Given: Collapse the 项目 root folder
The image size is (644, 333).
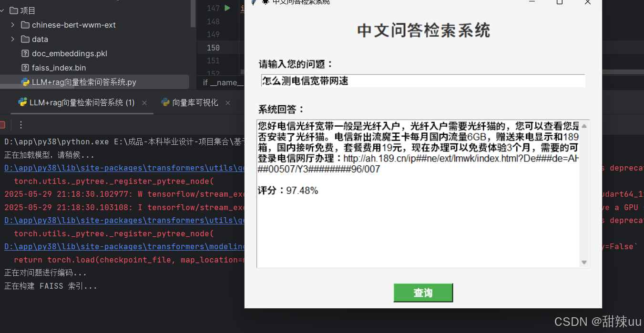Looking at the screenshot, I should 2,10.
